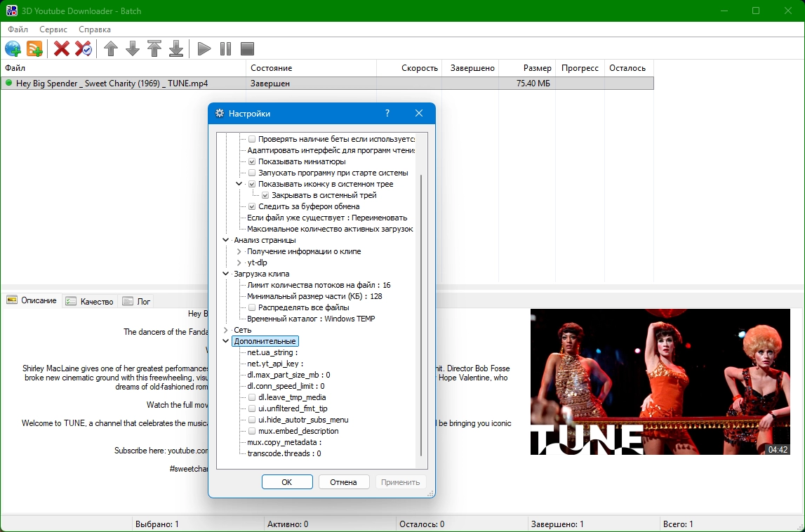
Task: Expand the Сеть tree section
Action: click(226, 330)
